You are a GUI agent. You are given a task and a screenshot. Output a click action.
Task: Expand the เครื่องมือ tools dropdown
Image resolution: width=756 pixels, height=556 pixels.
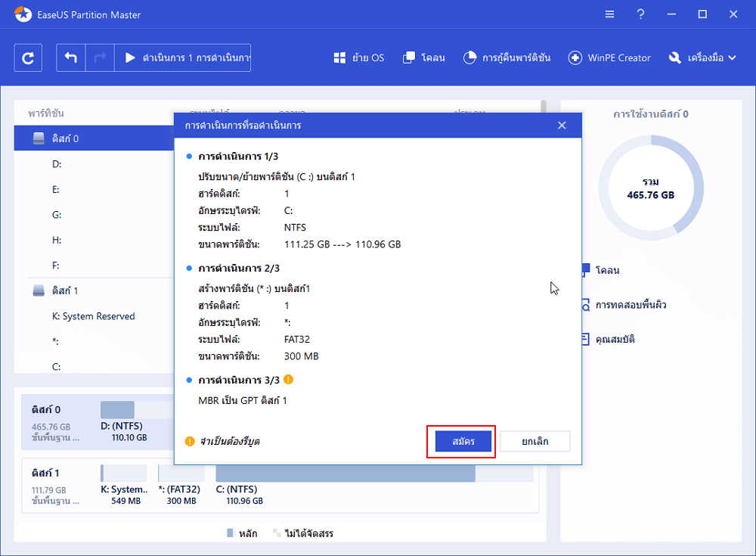(x=702, y=58)
